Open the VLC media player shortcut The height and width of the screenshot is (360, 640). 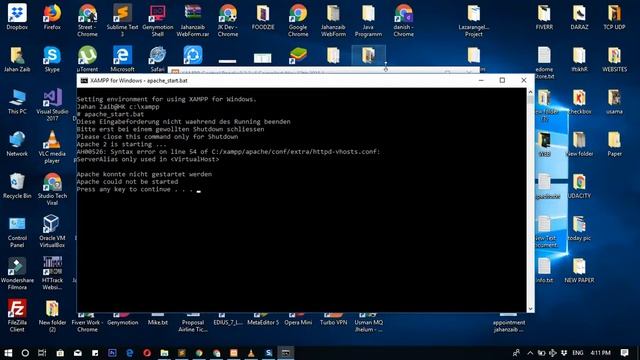(x=52, y=147)
